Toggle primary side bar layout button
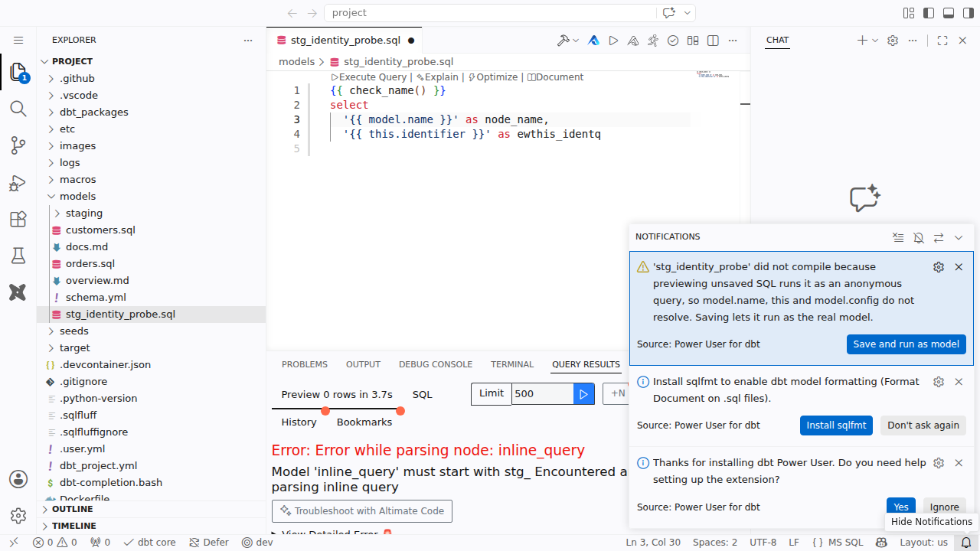980x551 pixels. tap(929, 13)
